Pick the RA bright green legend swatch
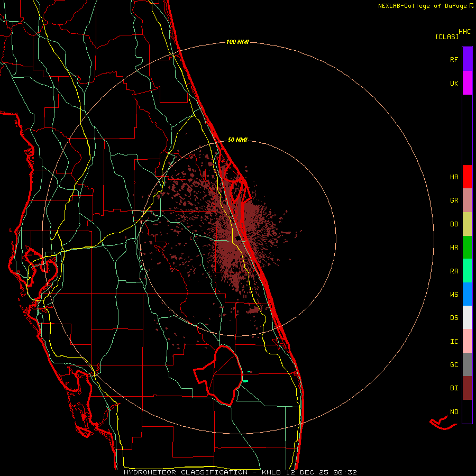This screenshot has height=476, width=476. click(x=467, y=271)
